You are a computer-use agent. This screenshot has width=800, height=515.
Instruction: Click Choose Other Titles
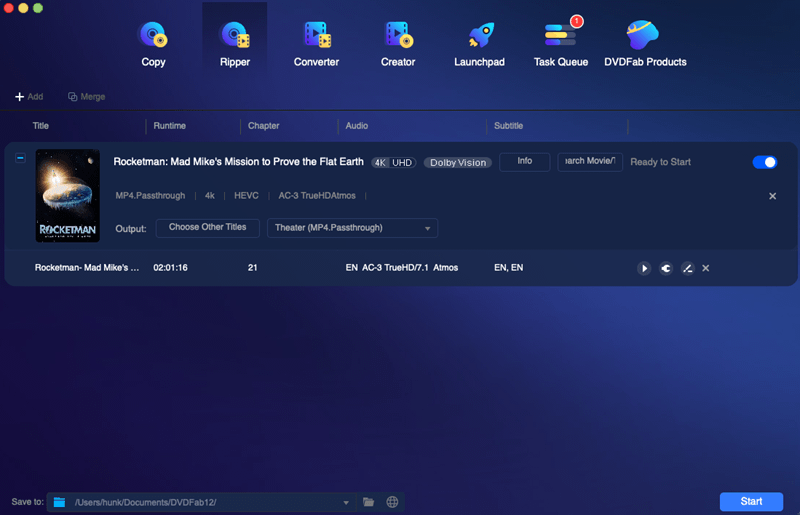tap(208, 228)
